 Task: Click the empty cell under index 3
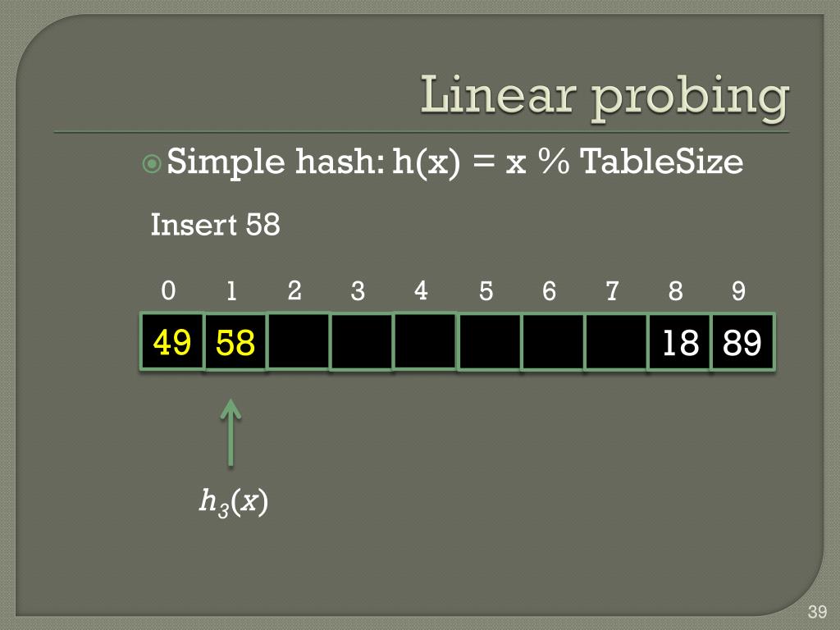(x=362, y=342)
